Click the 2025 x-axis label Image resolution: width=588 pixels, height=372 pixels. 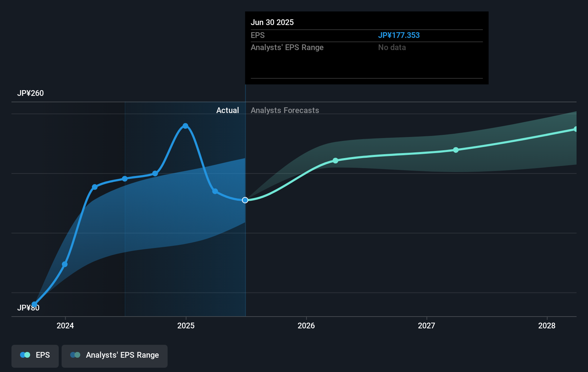coord(186,325)
